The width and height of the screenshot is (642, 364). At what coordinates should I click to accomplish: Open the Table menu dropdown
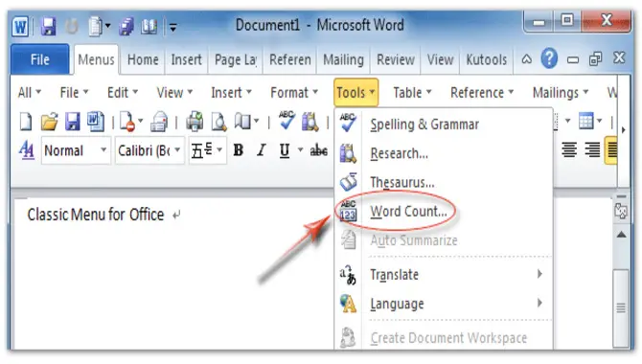point(412,93)
